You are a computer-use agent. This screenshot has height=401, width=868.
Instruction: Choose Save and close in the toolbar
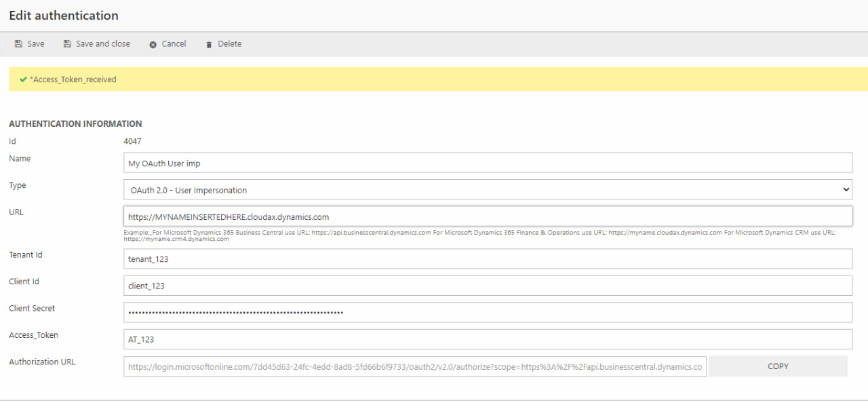point(103,44)
